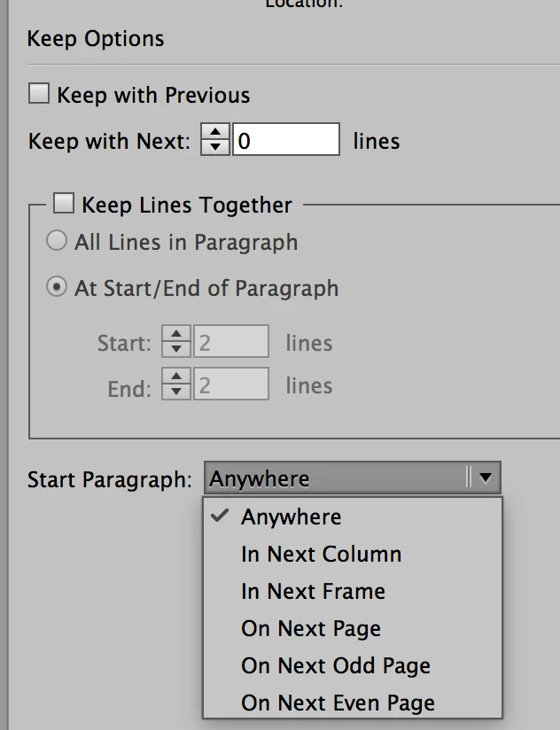560x730 pixels.
Task: Decrease End lines stepper value
Action: coord(178,392)
